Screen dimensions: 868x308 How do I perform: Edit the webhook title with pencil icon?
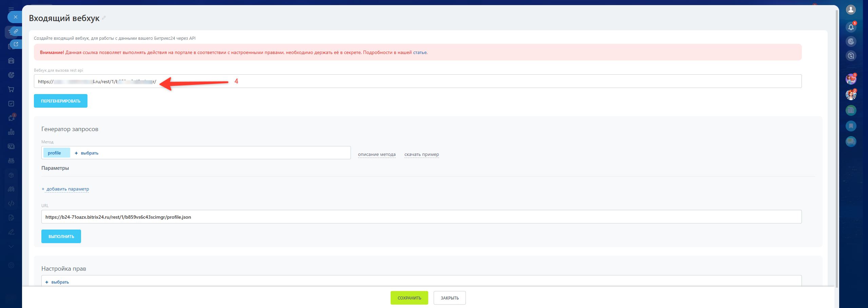[104, 18]
